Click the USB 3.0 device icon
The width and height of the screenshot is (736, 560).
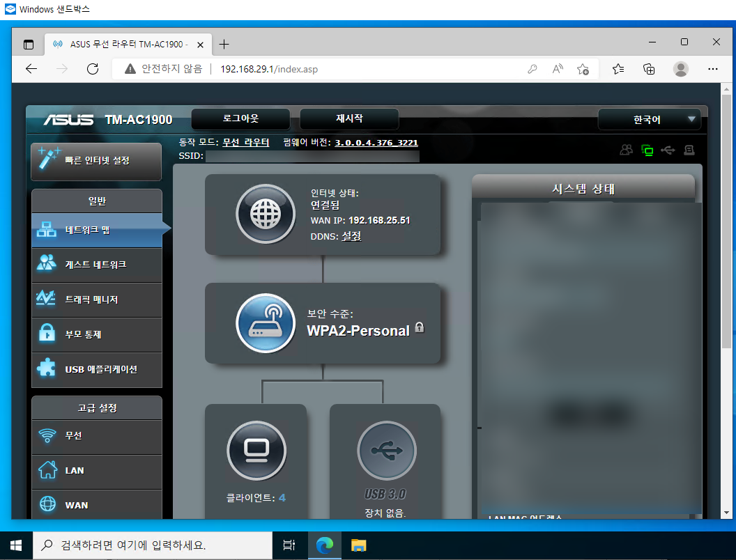click(387, 451)
